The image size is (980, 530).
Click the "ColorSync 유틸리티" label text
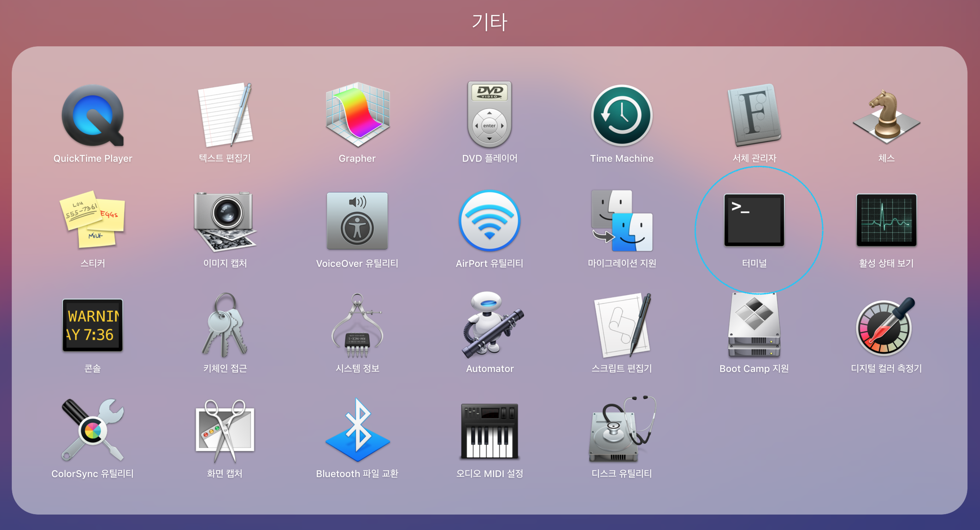click(x=92, y=473)
